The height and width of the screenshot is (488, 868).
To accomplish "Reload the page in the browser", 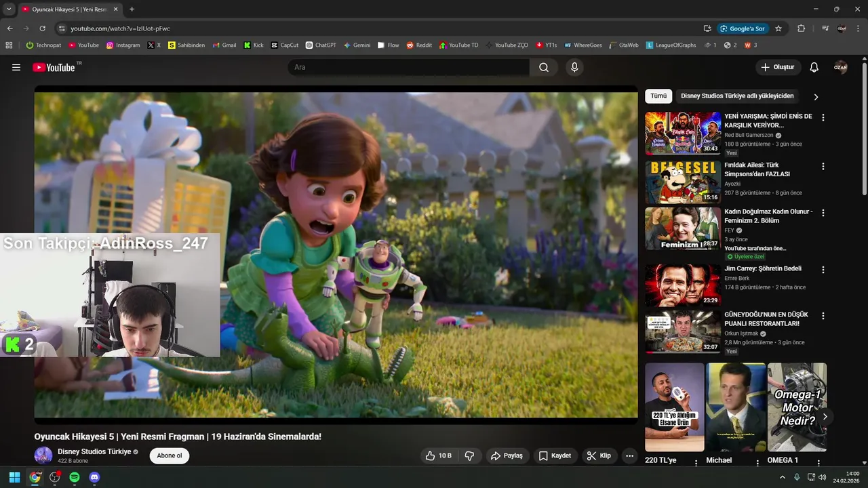I will tap(42, 28).
